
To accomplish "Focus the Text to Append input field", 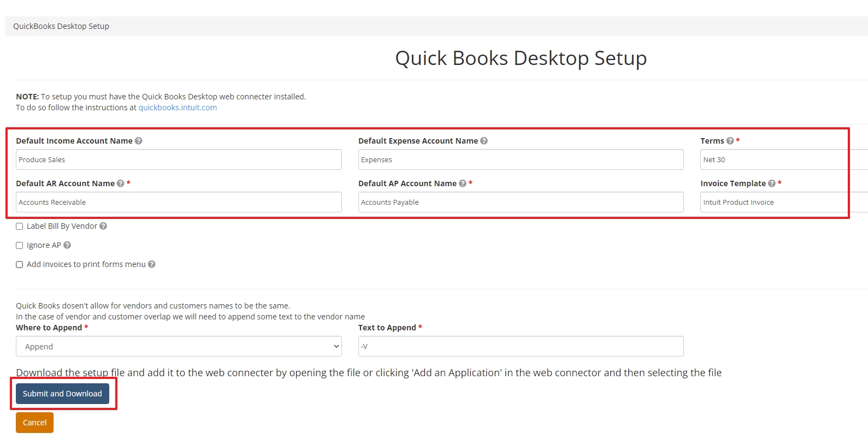I will (x=521, y=347).
